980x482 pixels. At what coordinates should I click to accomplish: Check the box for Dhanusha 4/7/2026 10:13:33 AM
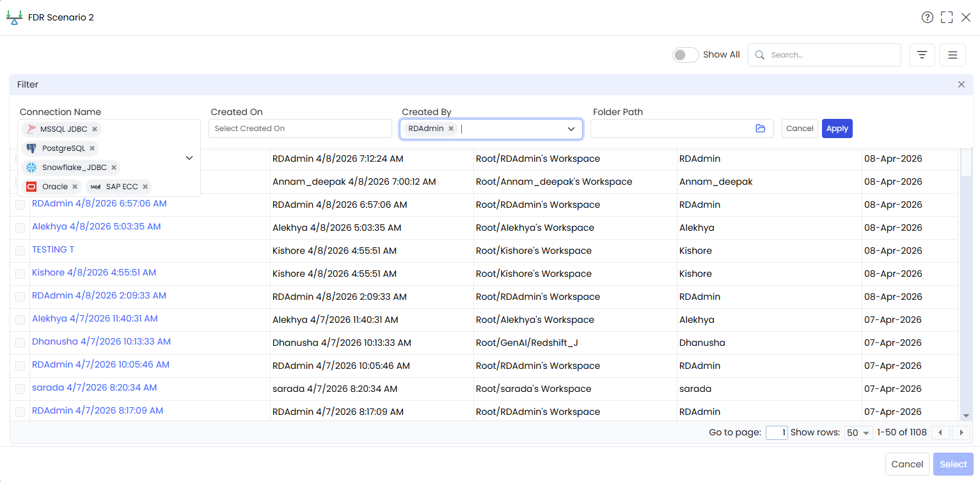pos(20,343)
